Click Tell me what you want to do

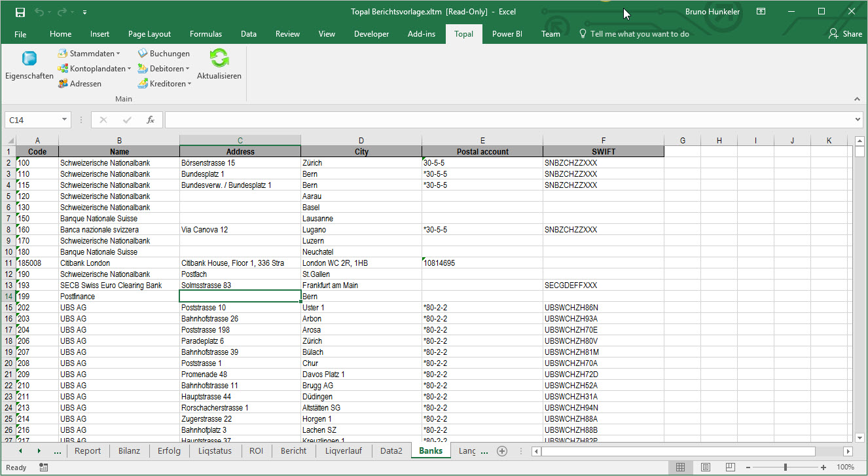pos(639,34)
